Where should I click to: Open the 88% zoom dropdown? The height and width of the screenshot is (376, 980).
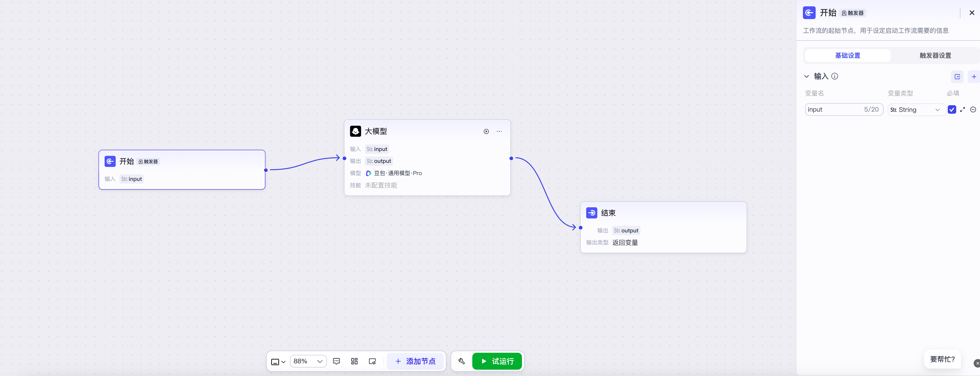click(308, 361)
